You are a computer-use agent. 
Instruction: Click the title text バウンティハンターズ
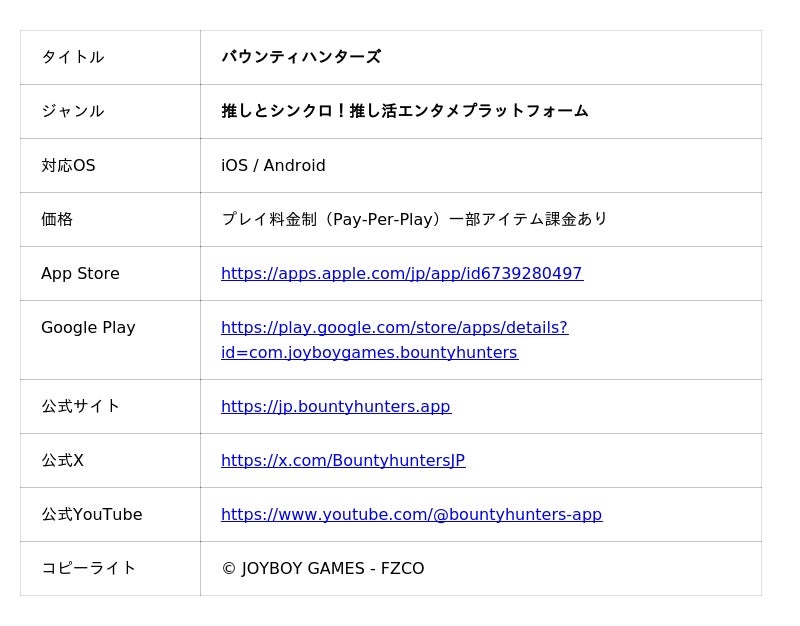(301, 57)
